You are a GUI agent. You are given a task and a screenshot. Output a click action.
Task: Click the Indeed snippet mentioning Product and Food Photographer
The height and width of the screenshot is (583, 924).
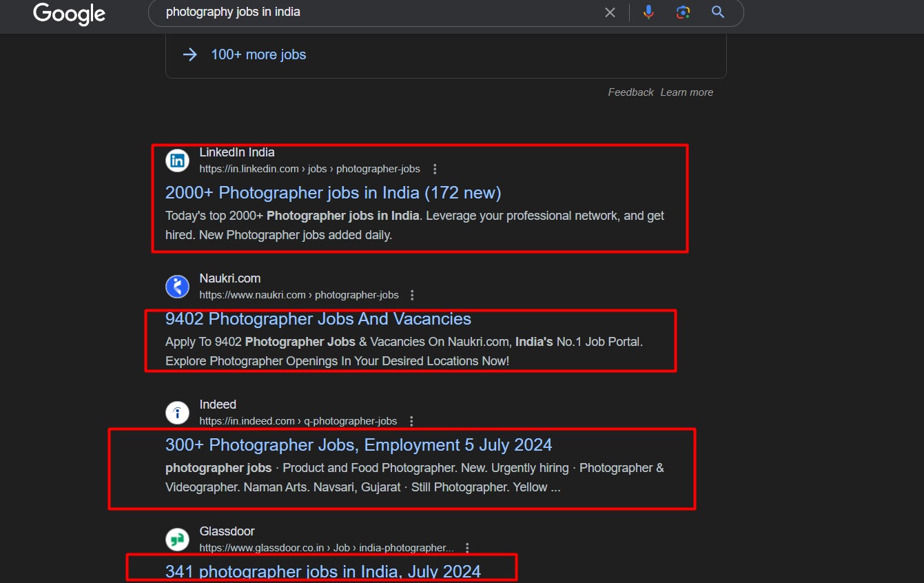click(415, 478)
